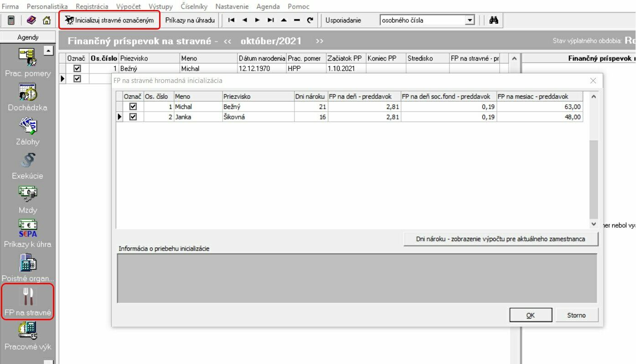Viewport: 636px width, 364px height.
Task: Click Storno to cancel dialog
Action: point(577,315)
